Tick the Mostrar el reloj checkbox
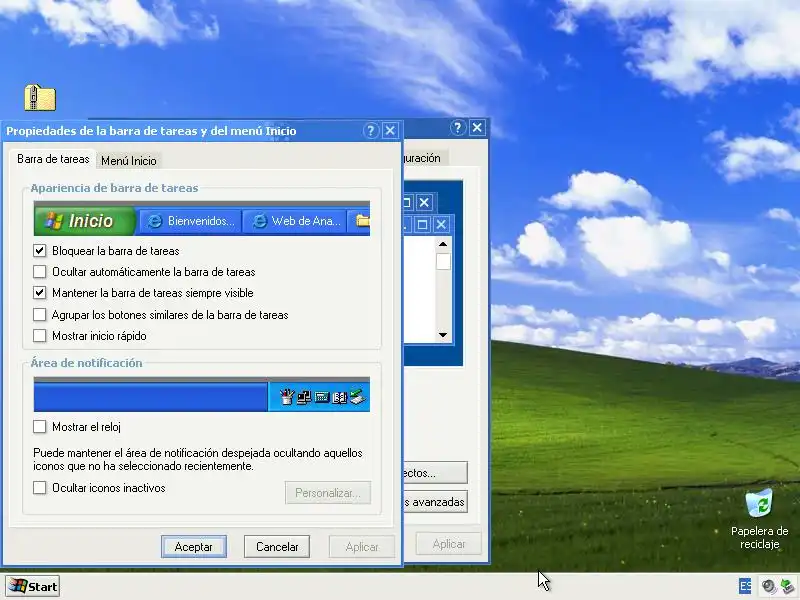The height and width of the screenshot is (600, 800). point(39,427)
